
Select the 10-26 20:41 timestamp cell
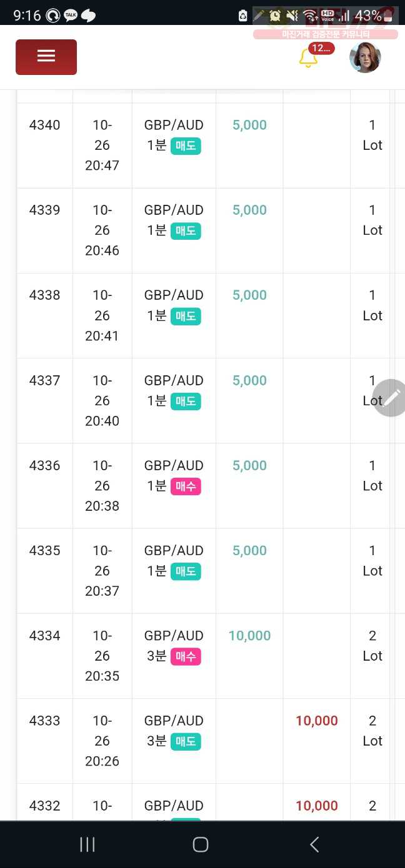(x=102, y=315)
